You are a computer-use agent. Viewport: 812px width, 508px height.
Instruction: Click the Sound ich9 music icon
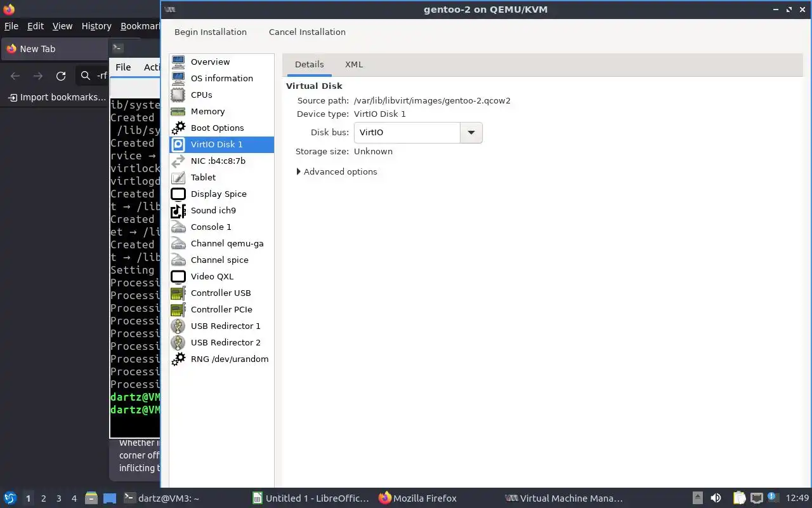click(178, 210)
